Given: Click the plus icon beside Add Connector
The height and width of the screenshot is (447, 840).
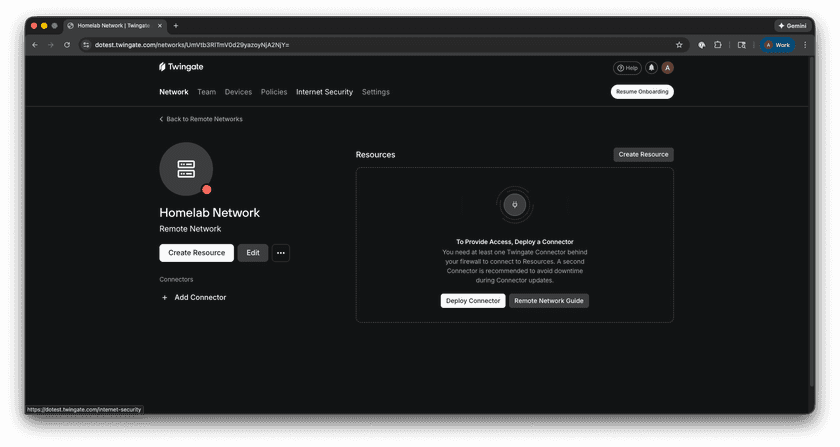Looking at the screenshot, I should pyautogui.click(x=164, y=297).
